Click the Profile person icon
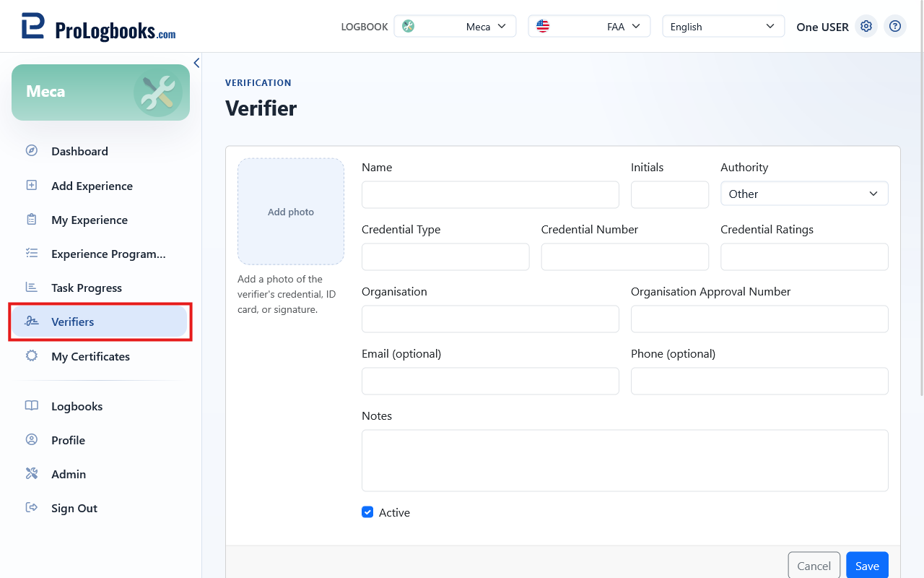 (x=32, y=440)
